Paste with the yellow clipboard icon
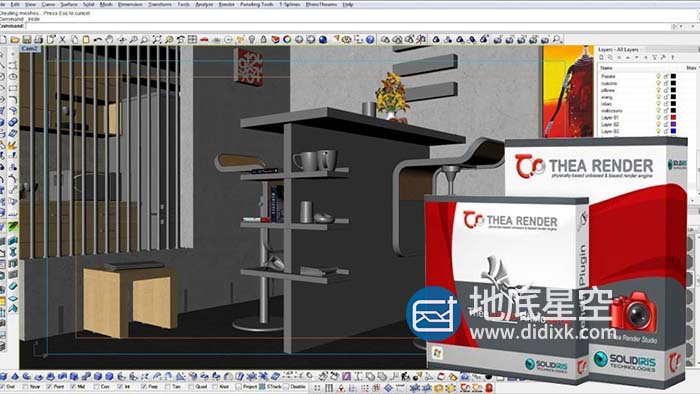700x394 pixels. tap(86, 40)
